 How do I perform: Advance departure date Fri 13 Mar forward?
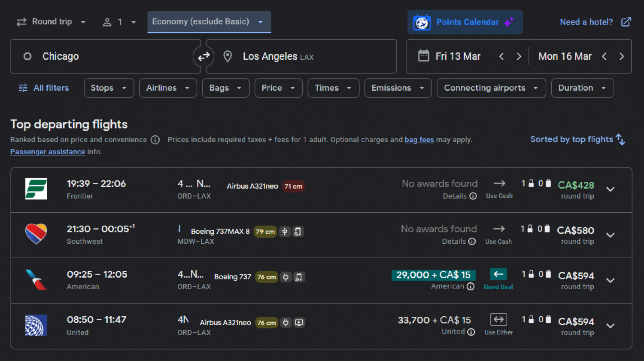pos(519,56)
